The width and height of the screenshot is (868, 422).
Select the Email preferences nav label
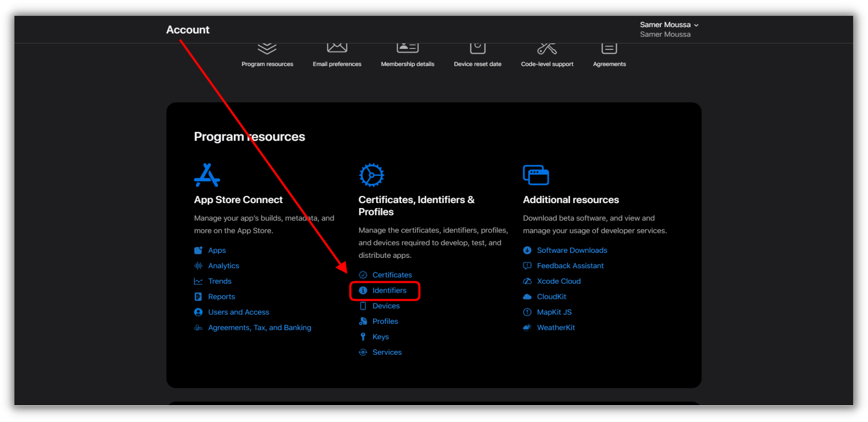tap(337, 64)
